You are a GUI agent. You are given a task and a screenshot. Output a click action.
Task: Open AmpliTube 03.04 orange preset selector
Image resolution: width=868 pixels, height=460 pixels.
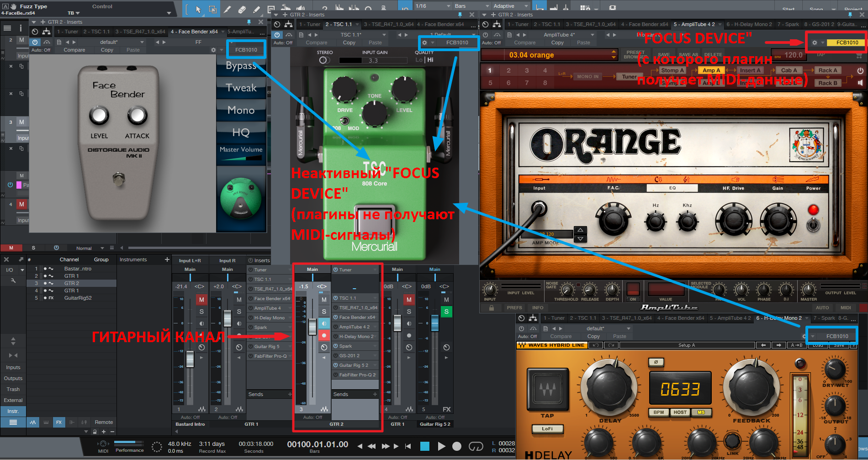coord(549,55)
